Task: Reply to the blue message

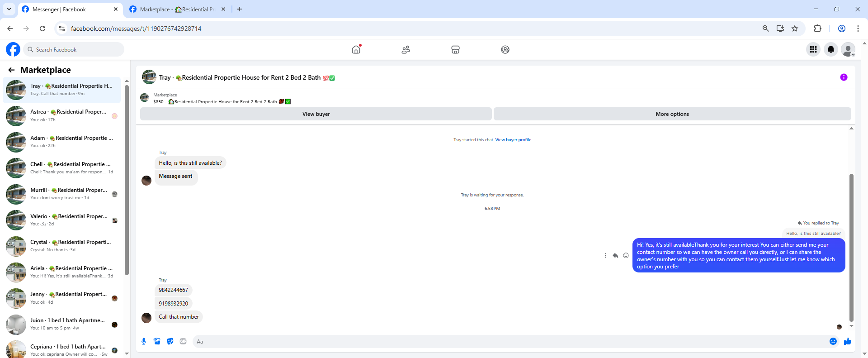Action: click(x=615, y=255)
